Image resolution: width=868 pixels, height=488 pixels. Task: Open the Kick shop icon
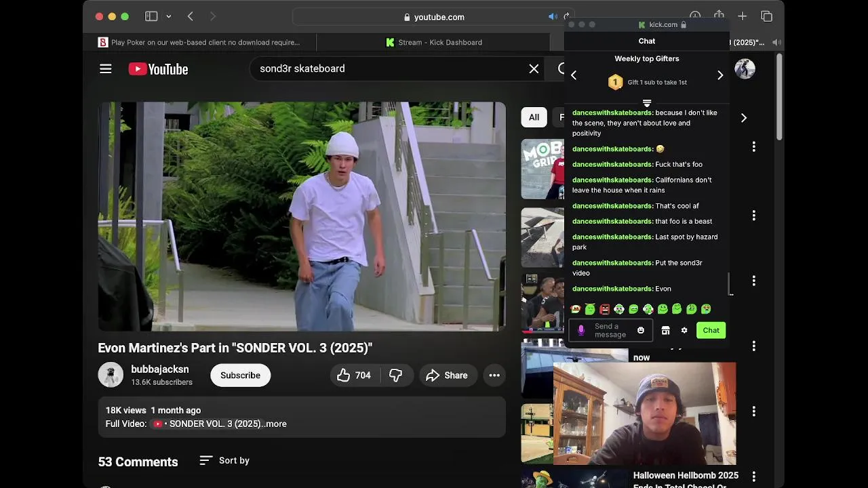[x=666, y=330]
